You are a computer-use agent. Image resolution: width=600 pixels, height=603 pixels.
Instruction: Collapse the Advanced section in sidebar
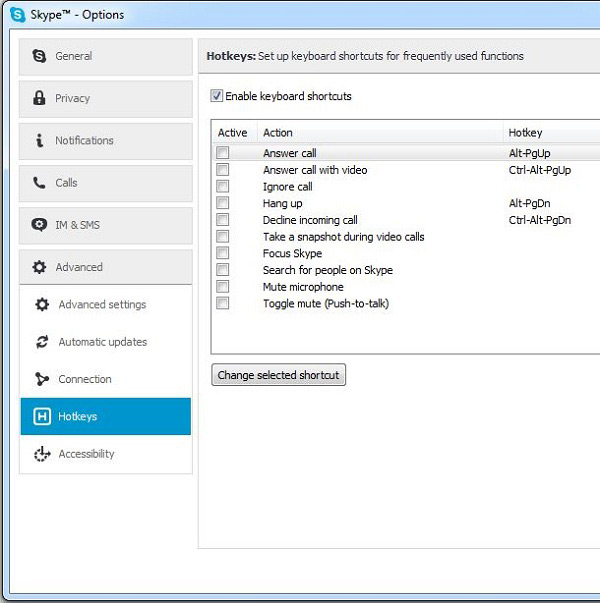pyautogui.click(x=105, y=267)
